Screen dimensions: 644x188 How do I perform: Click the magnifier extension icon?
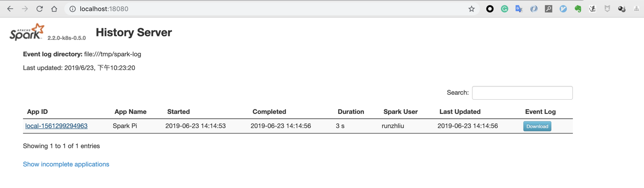[x=548, y=9]
